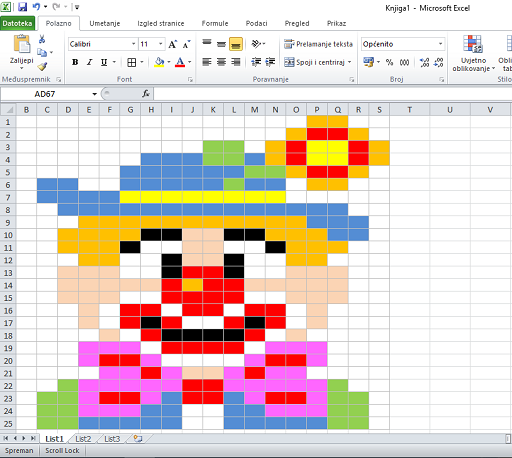This screenshot has height=458, width=512.
Task: Apply thousands separator 000 style
Action: [x=404, y=62]
